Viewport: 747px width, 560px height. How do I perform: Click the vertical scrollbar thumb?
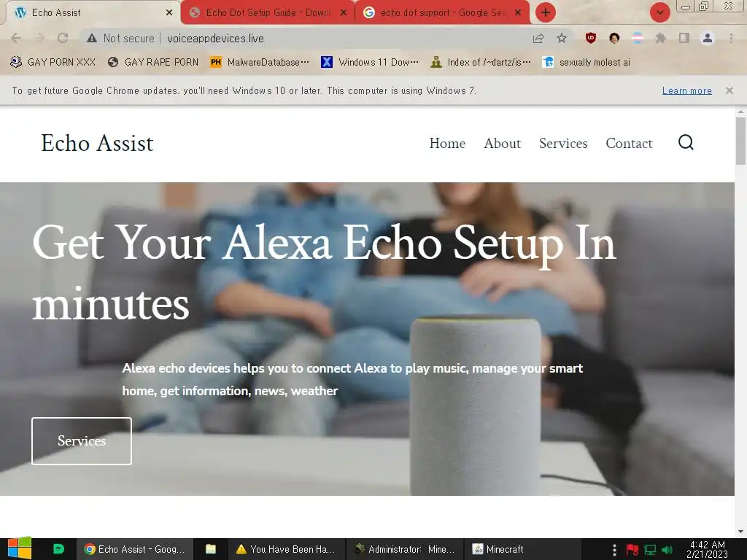click(740, 141)
